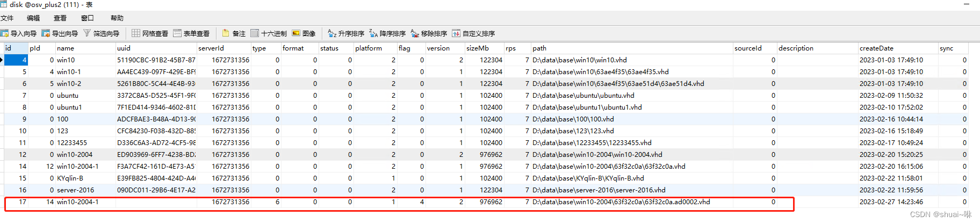The height and width of the screenshot is (223, 980).
Task: Click the path column header
Action: pyautogui.click(x=539, y=48)
